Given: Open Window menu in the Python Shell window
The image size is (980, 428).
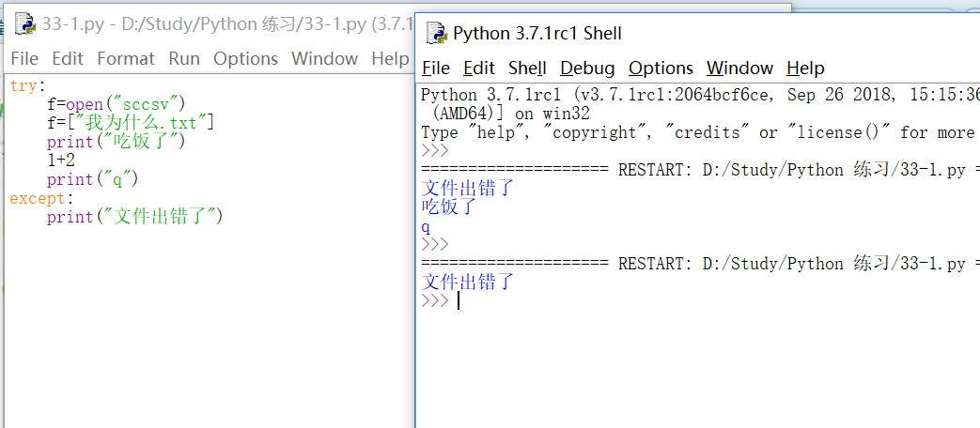Looking at the screenshot, I should 740,68.
